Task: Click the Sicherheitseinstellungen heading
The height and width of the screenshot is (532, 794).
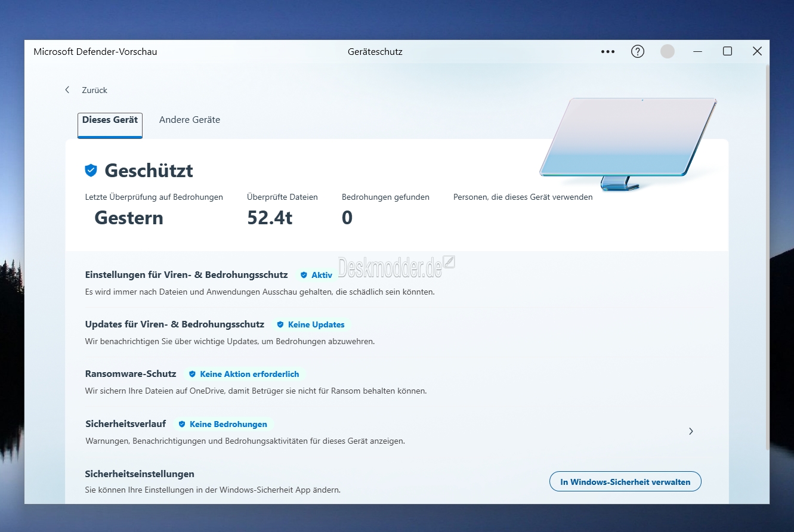Action: [140, 474]
